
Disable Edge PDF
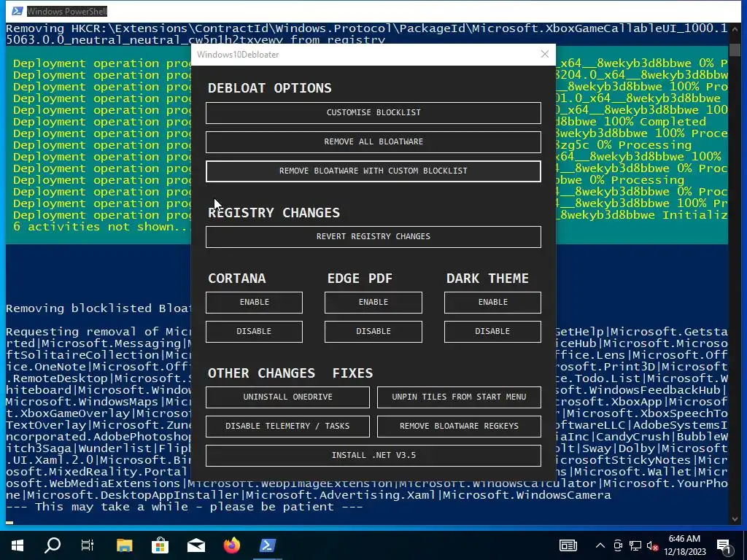click(x=373, y=332)
